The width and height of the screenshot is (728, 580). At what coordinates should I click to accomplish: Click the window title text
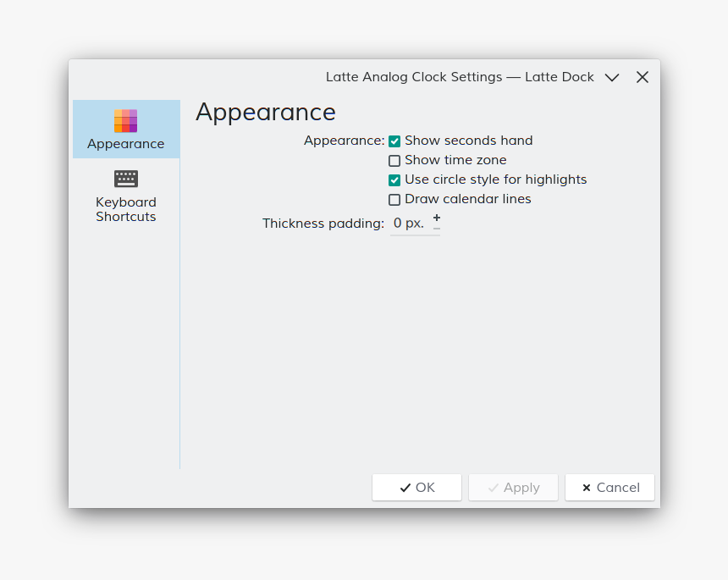[x=460, y=77]
